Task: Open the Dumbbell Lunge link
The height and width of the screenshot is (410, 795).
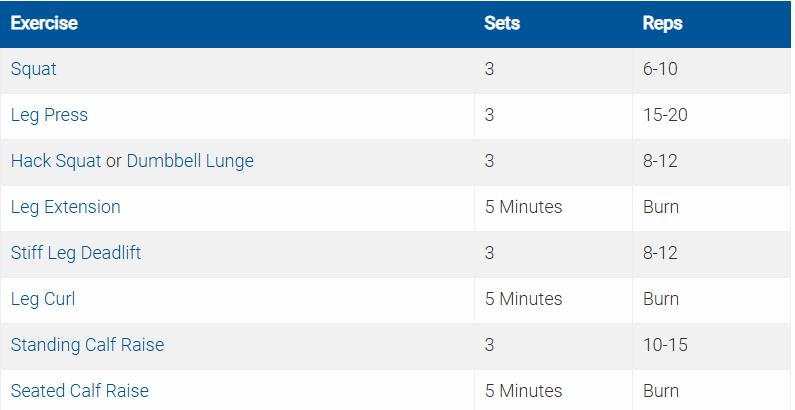Action: coord(190,161)
